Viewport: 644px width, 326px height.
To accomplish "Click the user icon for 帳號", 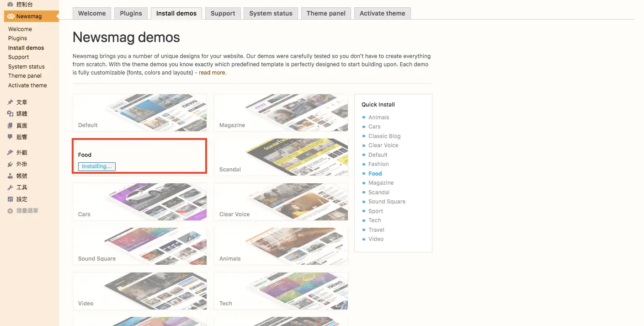I will pyautogui.click(x=10, y=176).
